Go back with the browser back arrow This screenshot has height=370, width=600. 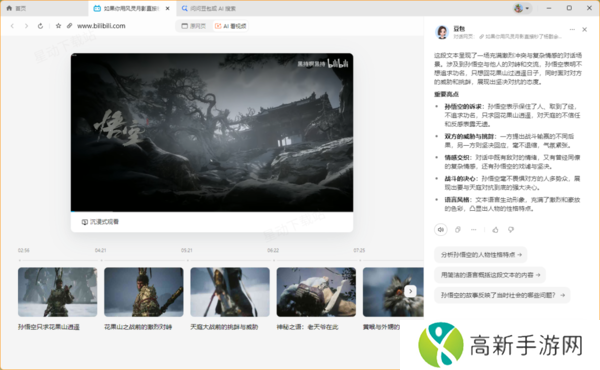12,26
